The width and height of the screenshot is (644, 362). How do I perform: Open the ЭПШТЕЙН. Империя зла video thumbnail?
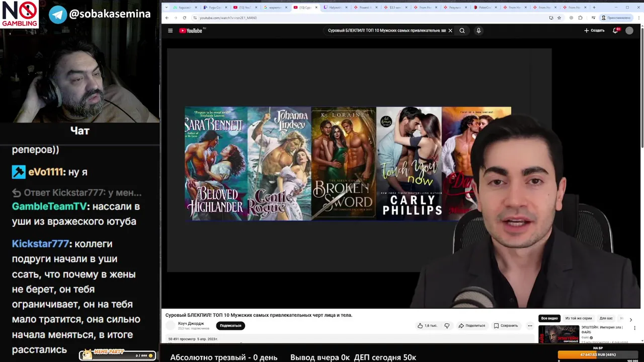click(x=558, y=334)
